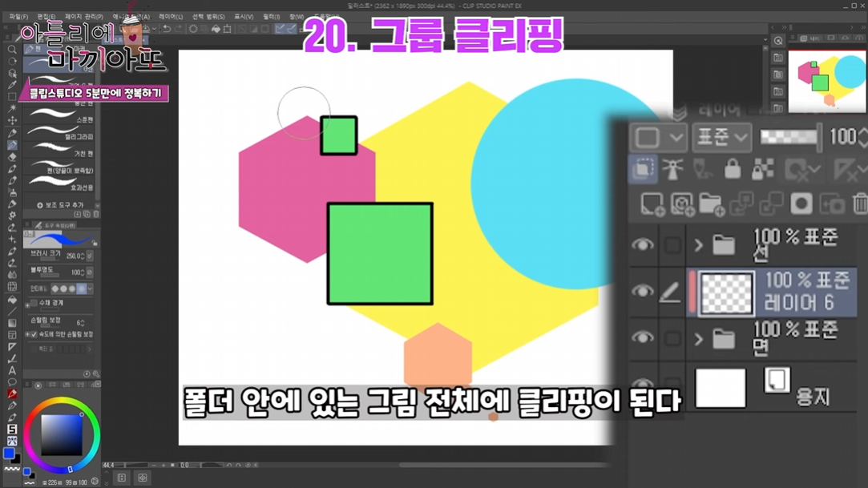This screenshot has width=868, height=488.
Task: Enable the 수채 경계 checkbox
Action: (x=34, y=303)
